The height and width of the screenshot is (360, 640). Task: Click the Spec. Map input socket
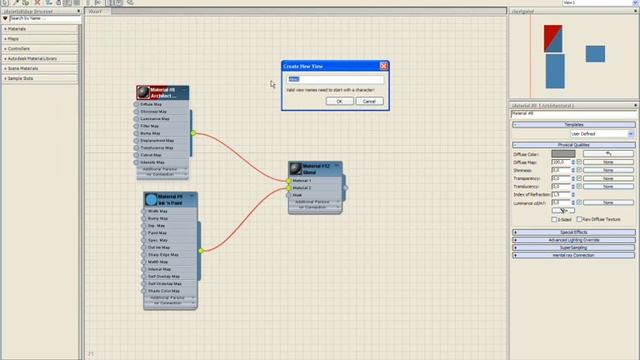(x=144, y=240)
